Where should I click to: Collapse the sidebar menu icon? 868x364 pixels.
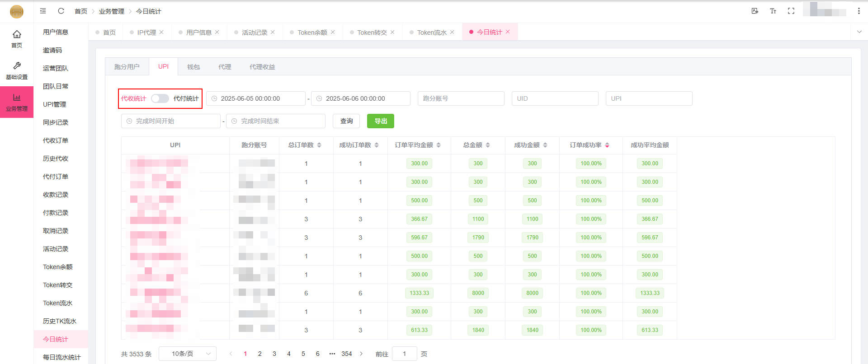pos(43,11)
